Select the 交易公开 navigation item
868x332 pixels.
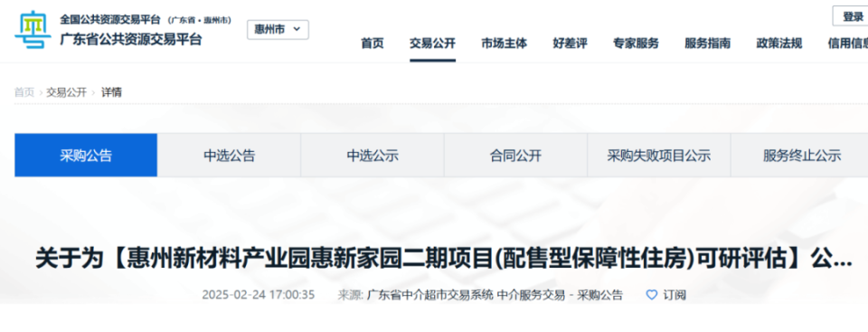(432, 43)
